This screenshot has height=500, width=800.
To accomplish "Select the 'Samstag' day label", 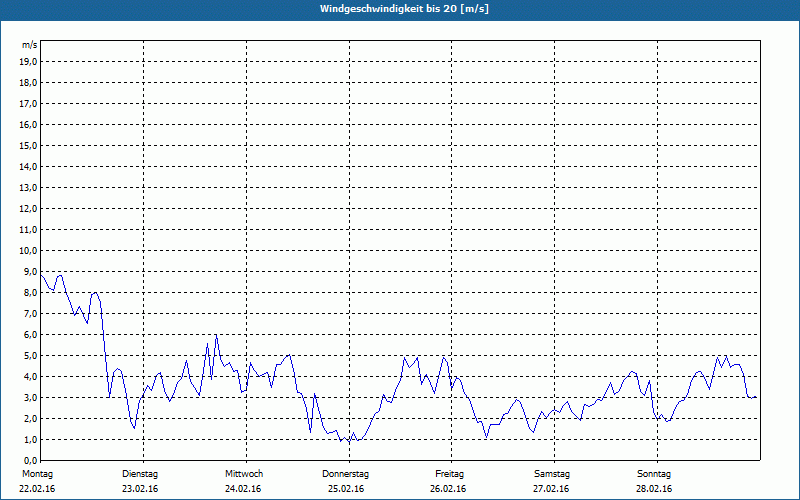I will 552,474.
